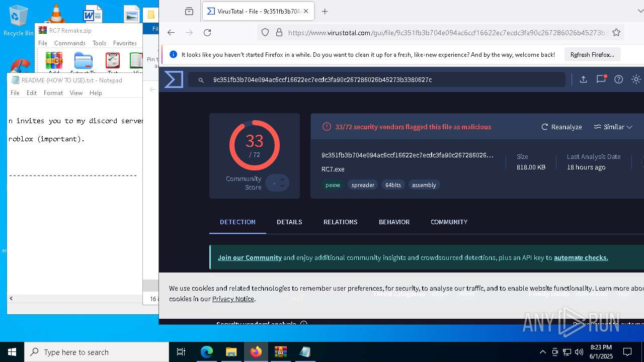The width and height of the screenshot is (644, 362).
Task: Open Recycle Bin desktop icon
Action: coord(19,20)
